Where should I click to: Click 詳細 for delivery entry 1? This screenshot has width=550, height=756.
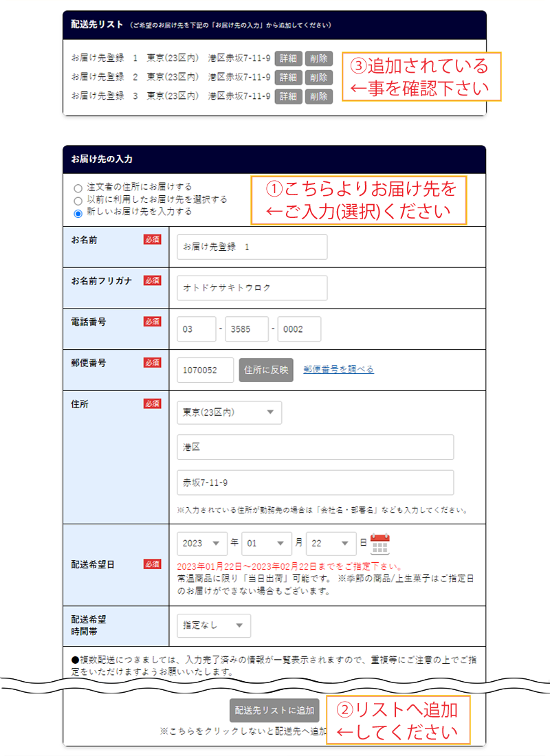[288, 58]
